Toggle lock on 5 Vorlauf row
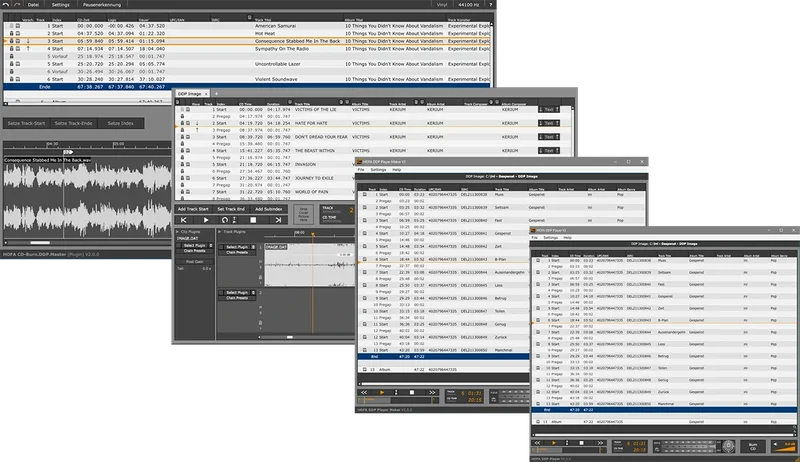The image size is (800, 462). pyautogui.click(x=12, y=56)
